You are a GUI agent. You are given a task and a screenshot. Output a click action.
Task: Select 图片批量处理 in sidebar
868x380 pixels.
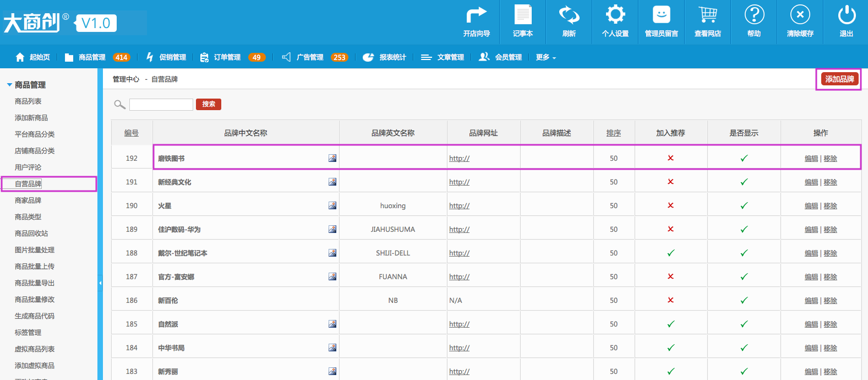(x=35, y=250)
